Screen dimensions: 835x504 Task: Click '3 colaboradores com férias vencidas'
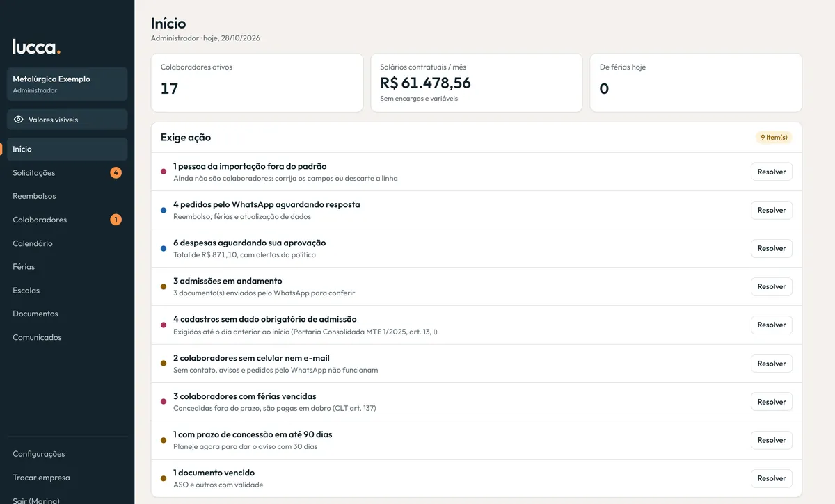[x=245, y=396]
